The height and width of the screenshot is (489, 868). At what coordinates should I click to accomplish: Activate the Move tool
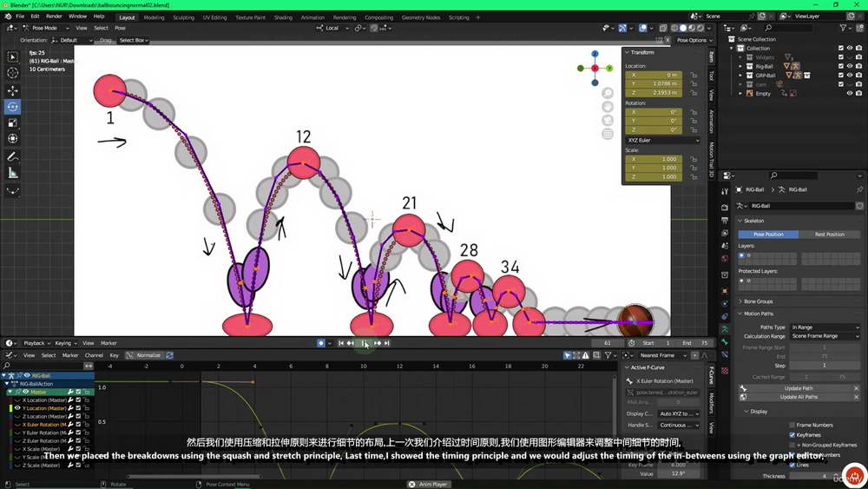[12, 90]
